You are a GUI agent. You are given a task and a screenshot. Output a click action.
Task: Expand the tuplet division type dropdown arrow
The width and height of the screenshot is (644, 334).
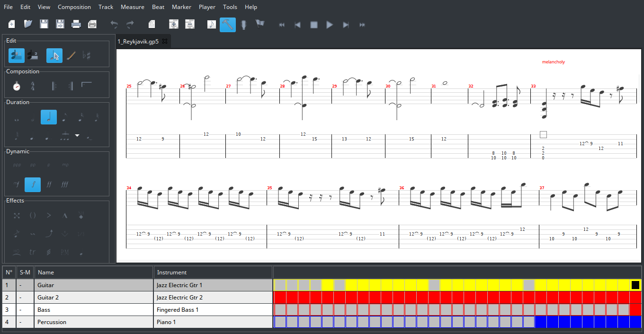point(77,136)
